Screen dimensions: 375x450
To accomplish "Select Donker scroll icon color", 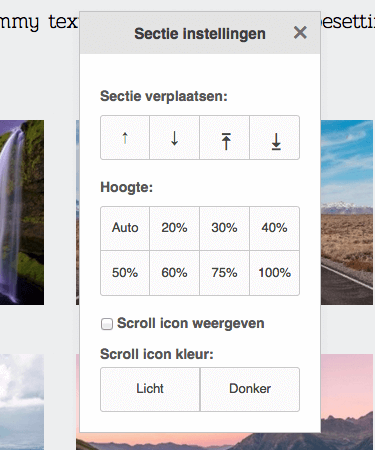I will click(x=250, y=389).
